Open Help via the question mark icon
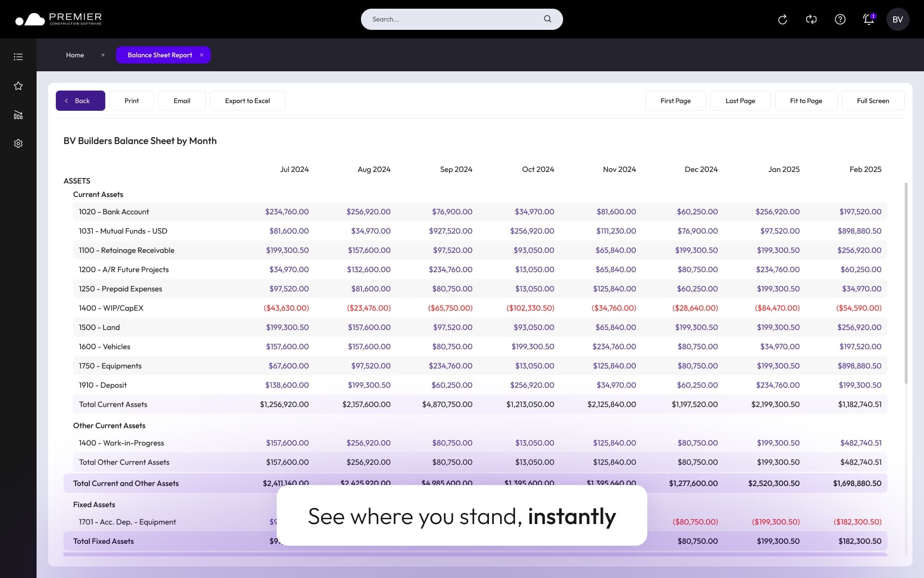Image resolution: width=924 pixels, height=578 pixels. coord(840,19)
